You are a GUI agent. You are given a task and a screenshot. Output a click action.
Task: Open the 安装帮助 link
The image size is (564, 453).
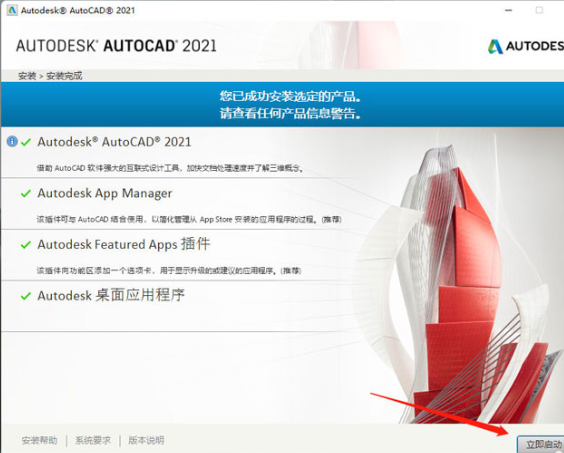[x=39, y=440]
